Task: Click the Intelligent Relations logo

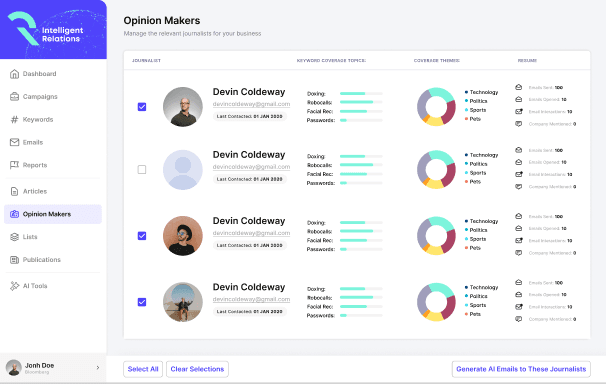Action: [x=46, y=29]
